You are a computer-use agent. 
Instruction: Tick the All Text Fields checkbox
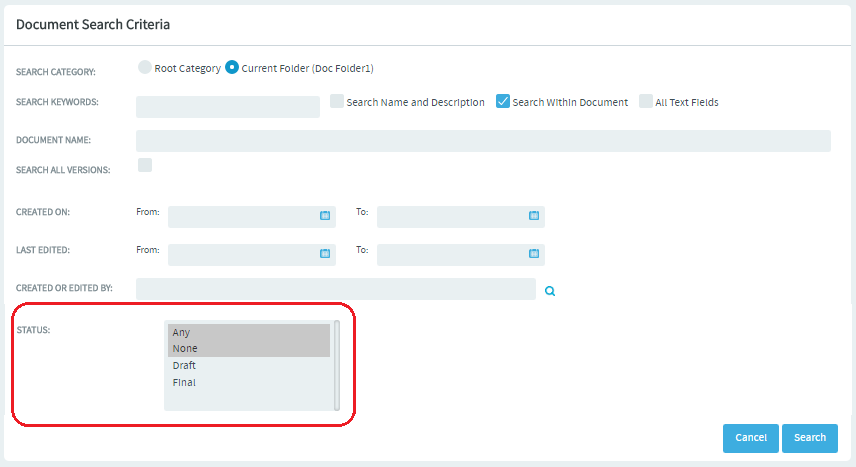tap(646, 101)
